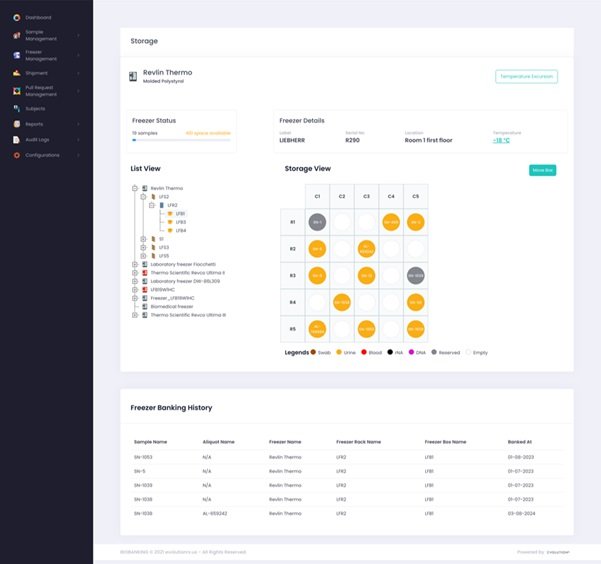Viewport: 601px width, 564px height.
Task: Expand the Biomedical freezer sibling LFS3 node
Action: [143, 247]
